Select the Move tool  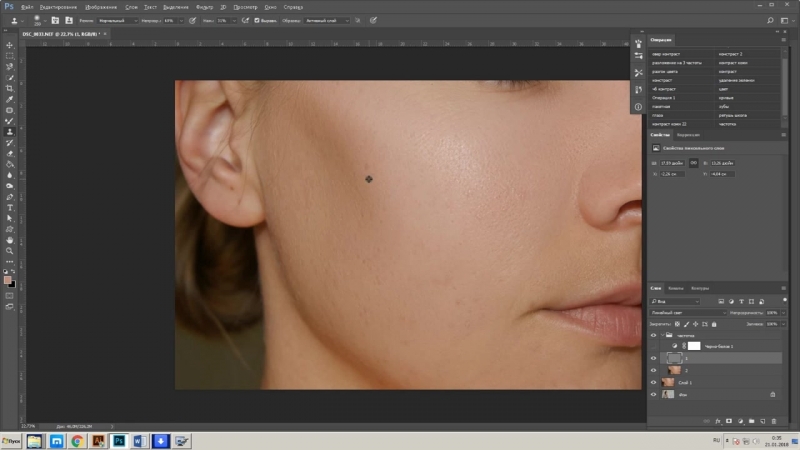tap(10, 45)
